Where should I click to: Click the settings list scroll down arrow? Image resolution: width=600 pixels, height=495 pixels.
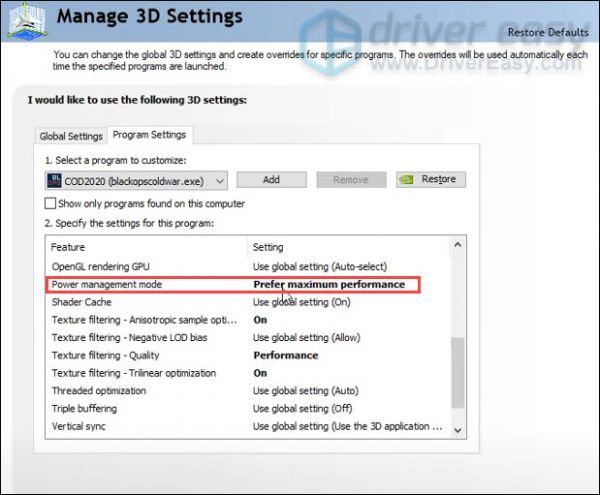pos(458,430)
